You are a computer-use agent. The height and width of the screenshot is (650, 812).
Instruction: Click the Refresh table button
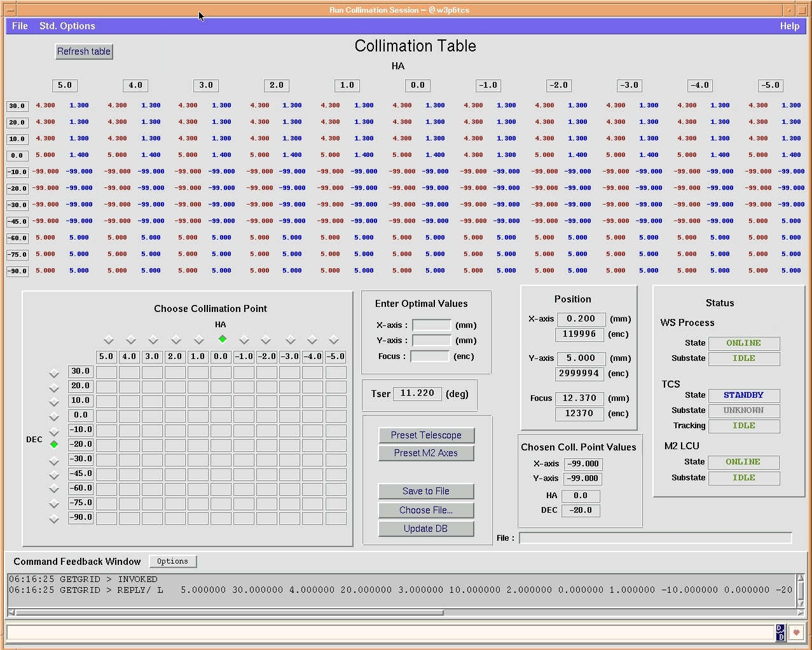point(84,51)
